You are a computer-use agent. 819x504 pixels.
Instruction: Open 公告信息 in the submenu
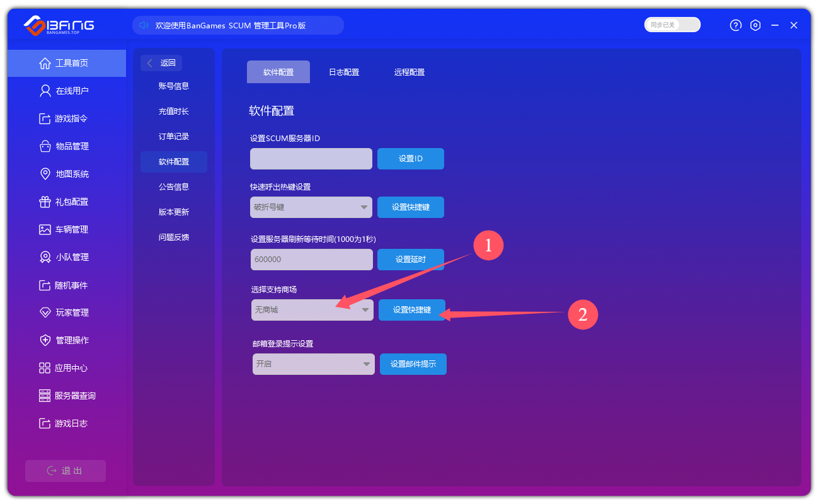pyautogui.click(x=174, y=187)
